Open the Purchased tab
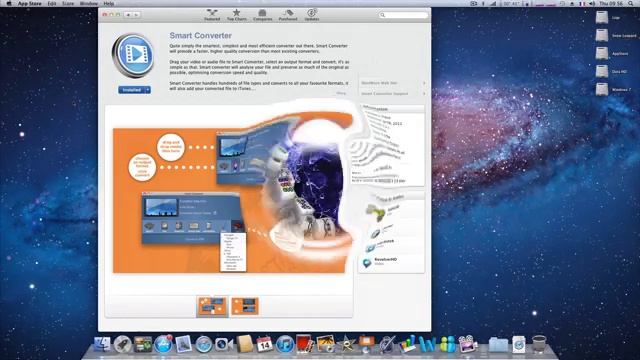640x360 pixels. [x=288, y=15]
